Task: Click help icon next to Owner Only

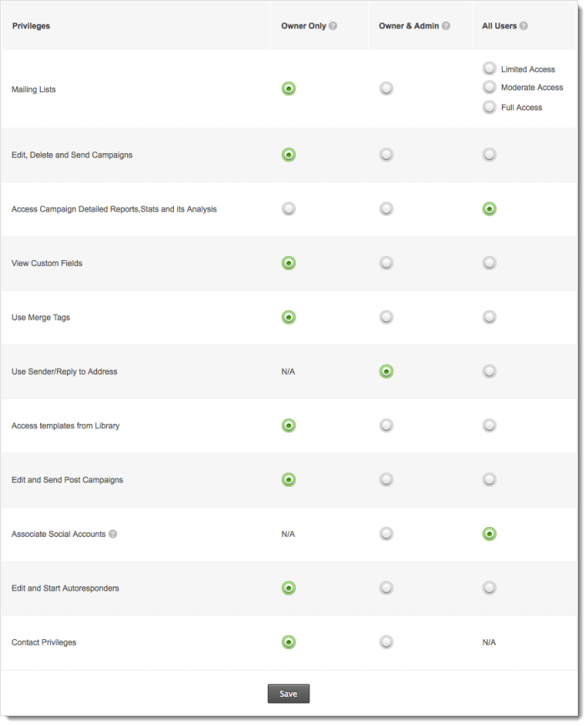Action: tap(333, 26)
